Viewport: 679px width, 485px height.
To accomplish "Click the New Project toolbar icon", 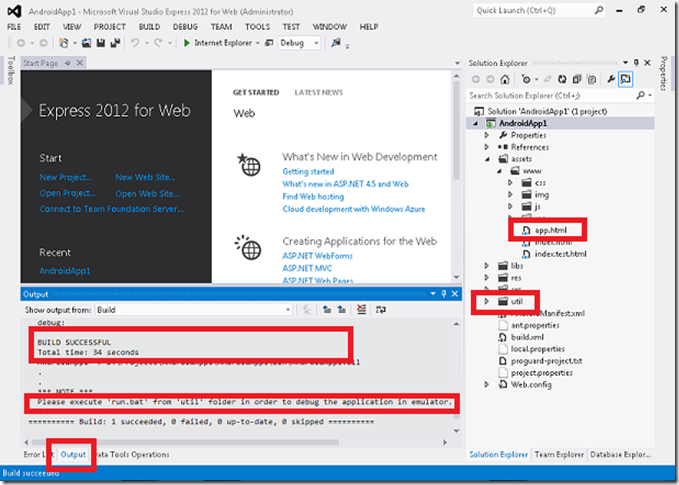I will tap(64, 43).
